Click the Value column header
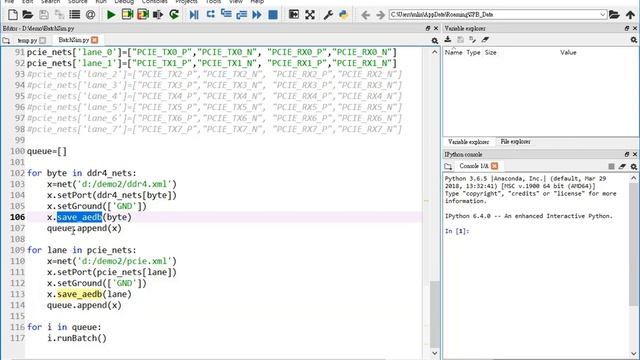Viewport: 640px width, 360px height. coord(568,53)
